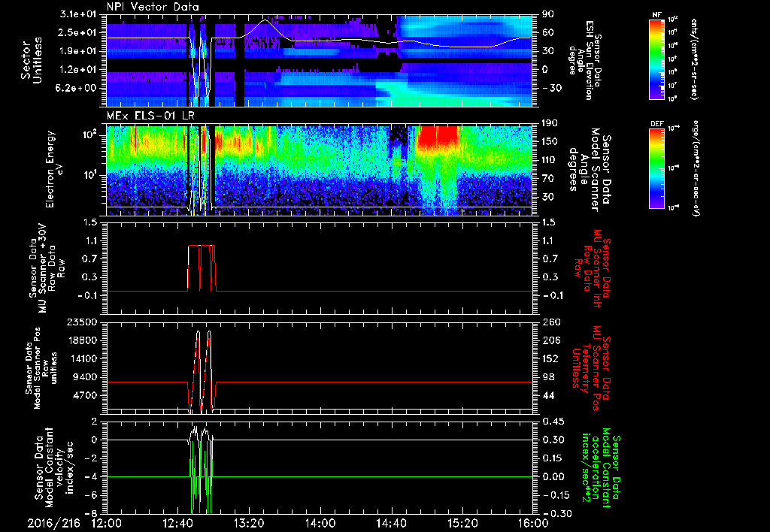Click the '1.9e+01' sector tick label

[79, 51]
